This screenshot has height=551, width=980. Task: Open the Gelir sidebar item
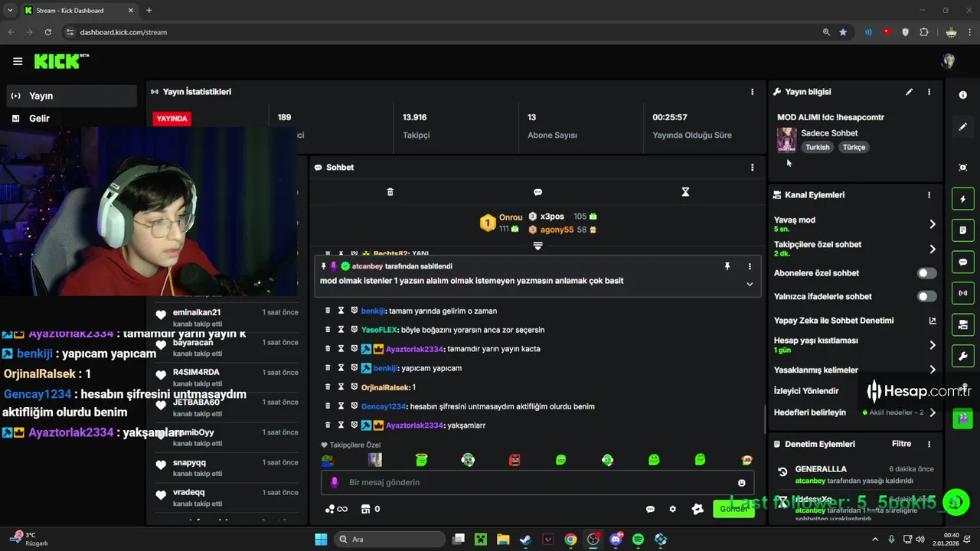click(x=72, y=119)
